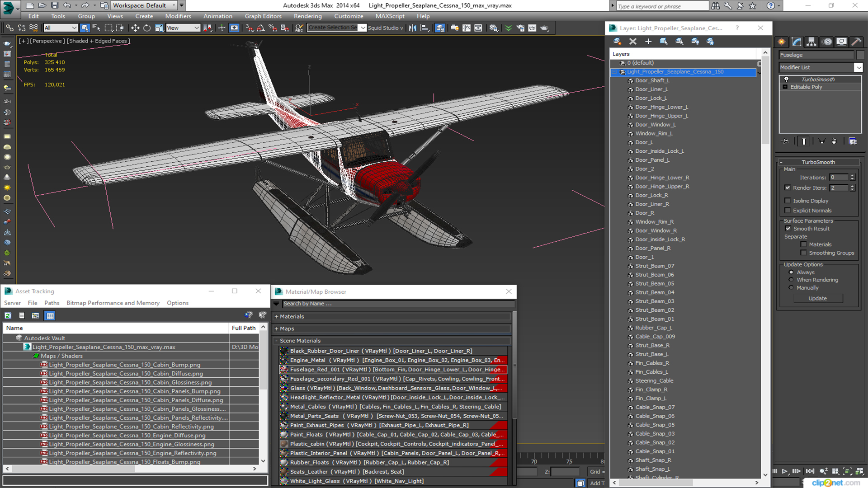Click the Save File icon

[54, 5]
